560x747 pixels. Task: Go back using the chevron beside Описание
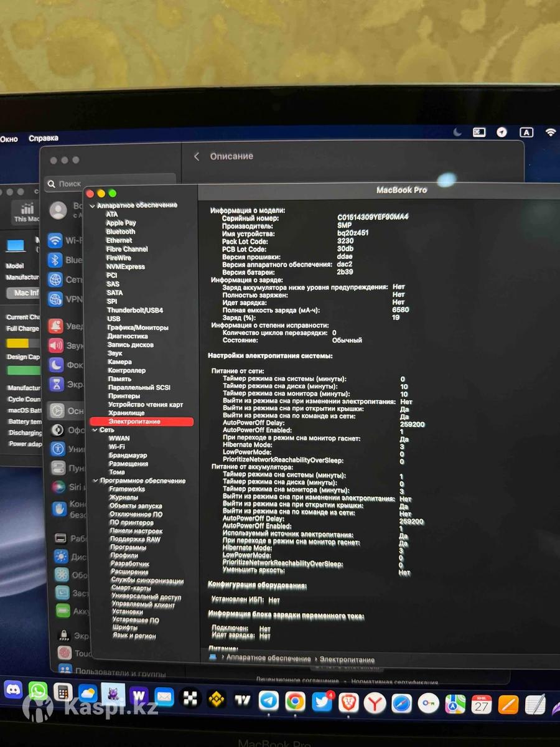tap(197, 157)
